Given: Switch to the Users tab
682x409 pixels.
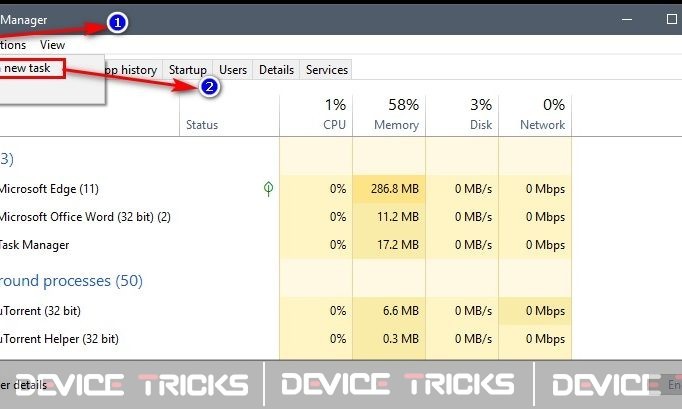Looking at the screenshot, I should coord(233,70).
